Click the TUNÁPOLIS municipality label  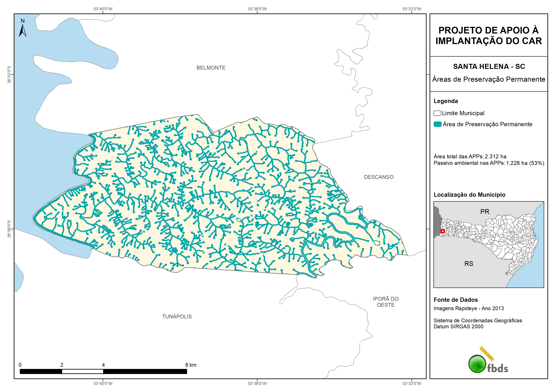[177, 316]
